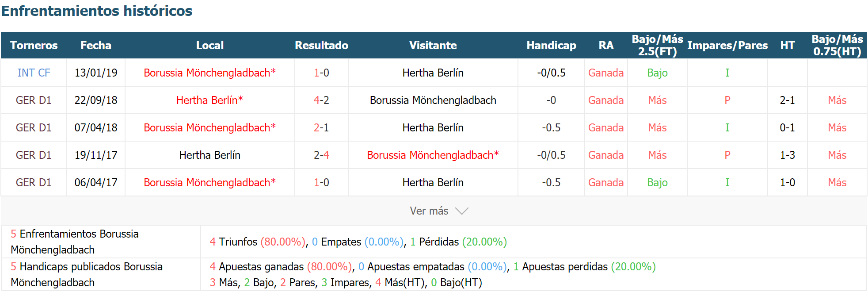Open the GER D1 tournament on 07/04/18
This screenshot has height=292, width=868.
point(34,127)
